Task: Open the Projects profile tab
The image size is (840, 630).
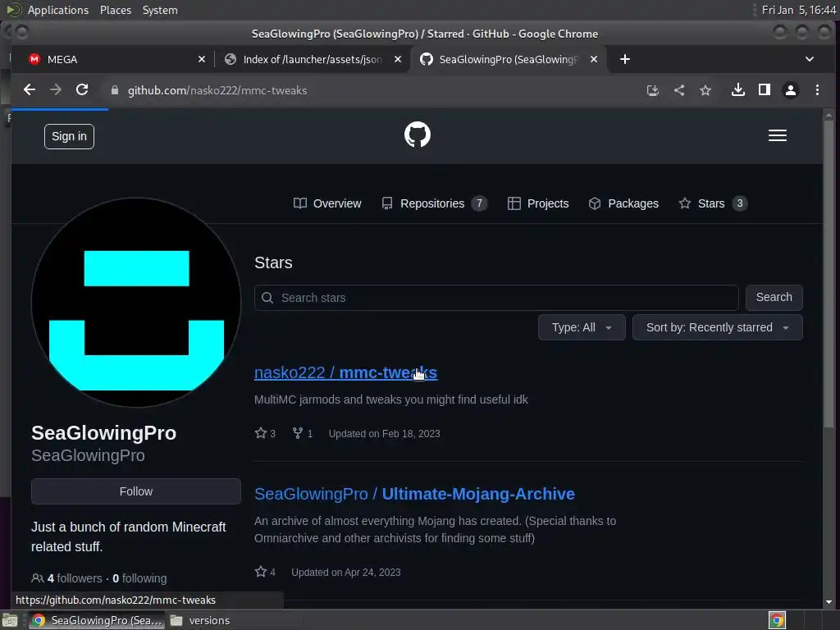Action: coord(538,203)
